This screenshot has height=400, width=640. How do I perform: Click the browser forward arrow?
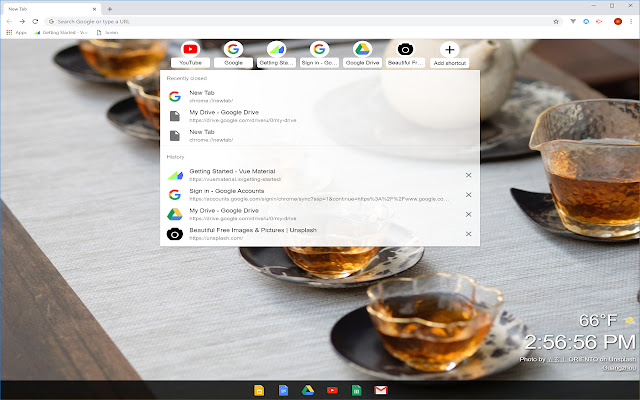tap(22, 21)
